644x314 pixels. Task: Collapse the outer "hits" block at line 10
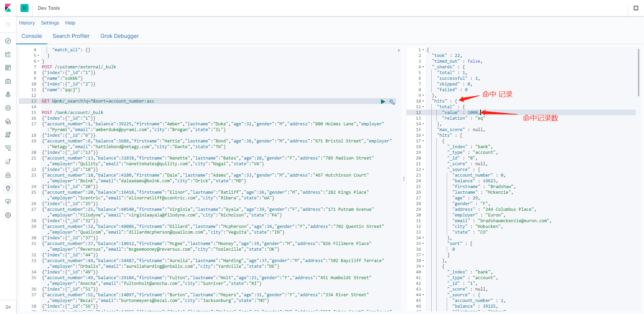click(423, 101)
